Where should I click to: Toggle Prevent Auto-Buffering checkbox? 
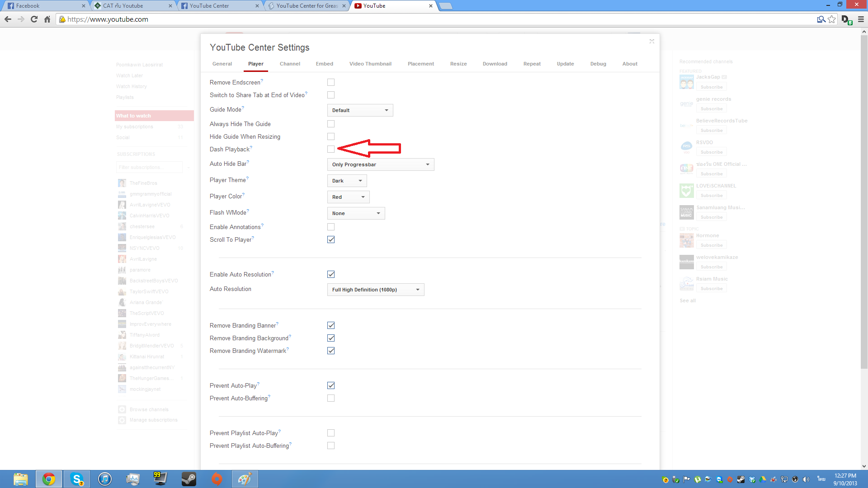point(331,398)
